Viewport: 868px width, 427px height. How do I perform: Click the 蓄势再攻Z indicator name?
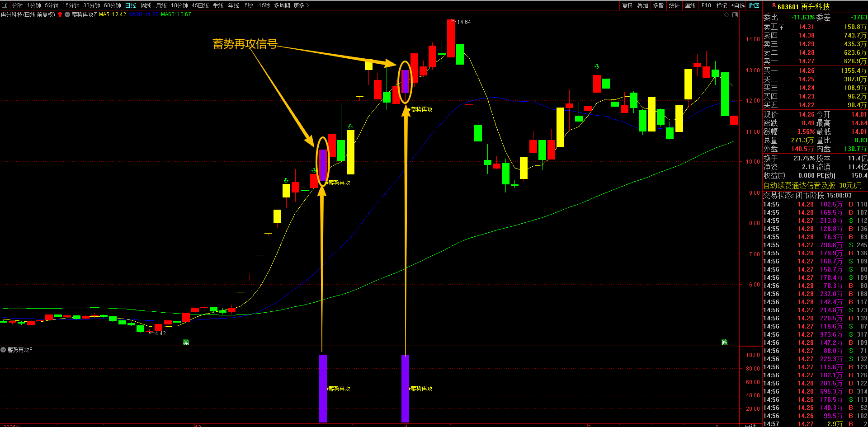tap(84, 14)
